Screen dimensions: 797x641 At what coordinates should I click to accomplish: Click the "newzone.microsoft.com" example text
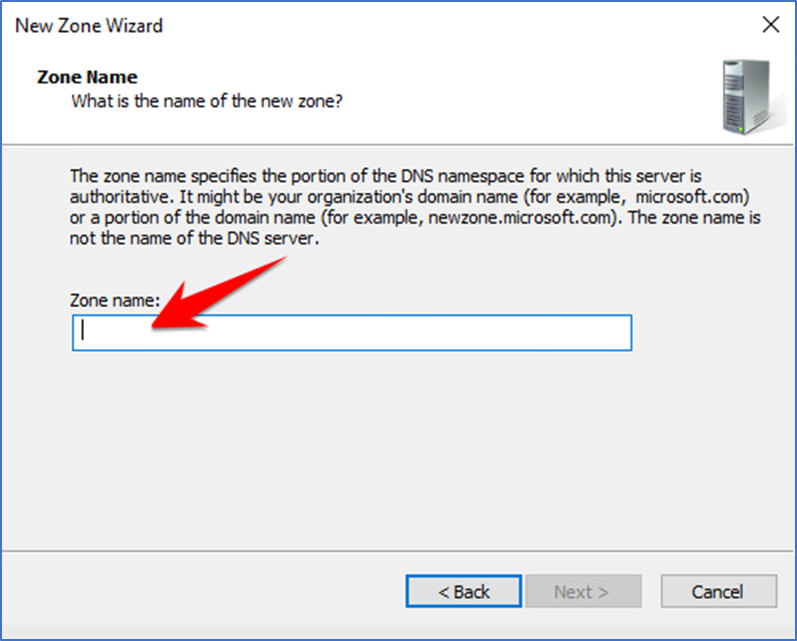519,218
